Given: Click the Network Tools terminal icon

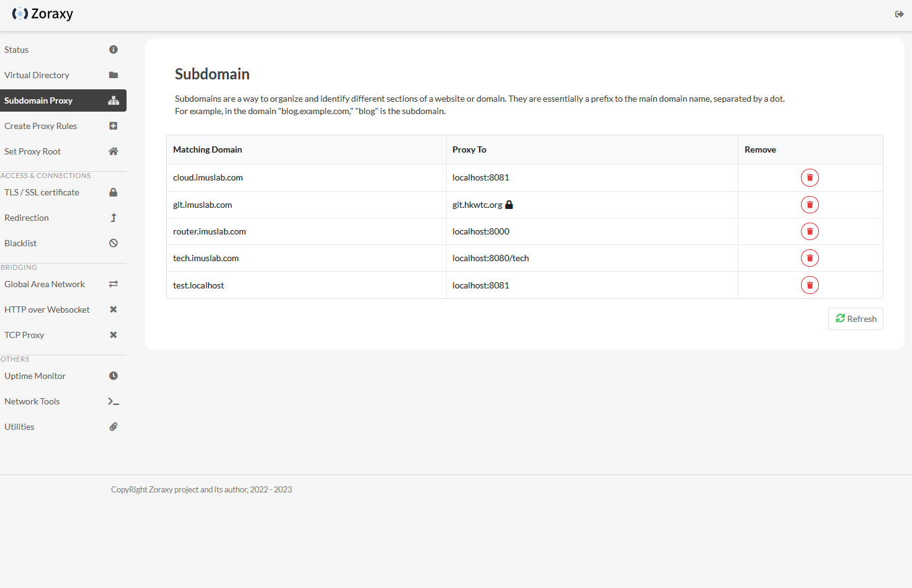Looking at the screenshot, I should click(114, 401).
